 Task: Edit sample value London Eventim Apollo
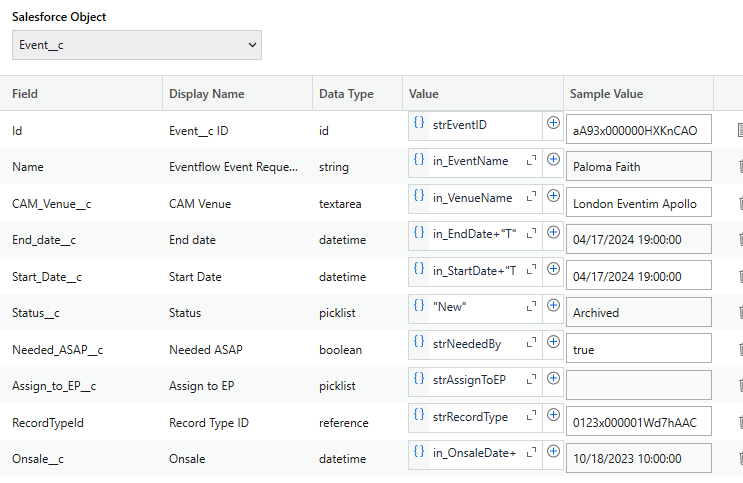point(639,202)
